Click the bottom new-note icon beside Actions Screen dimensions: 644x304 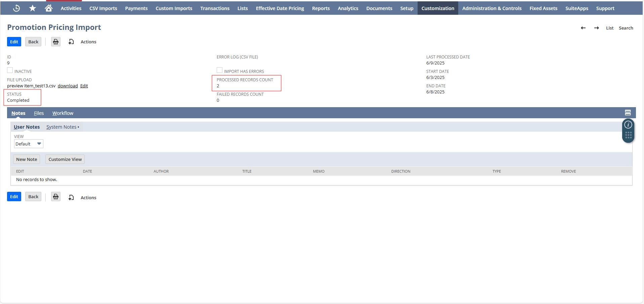click(x=71, y=198)
